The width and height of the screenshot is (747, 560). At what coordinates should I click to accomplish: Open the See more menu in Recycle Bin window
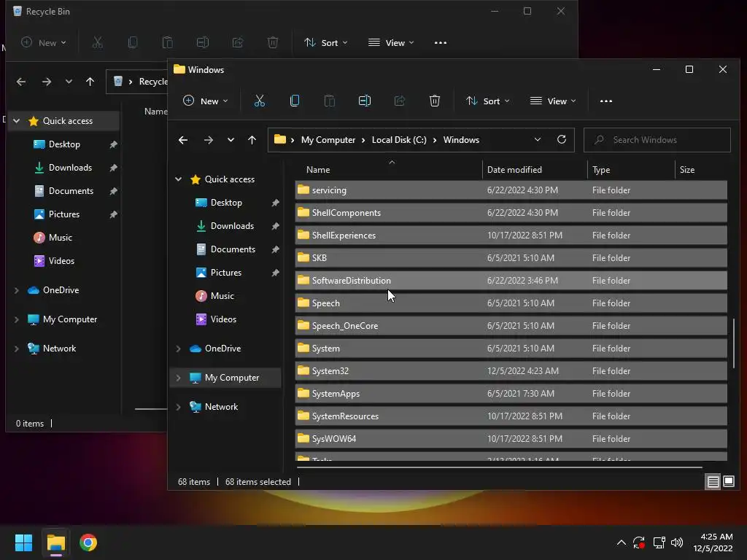point(441,43)
